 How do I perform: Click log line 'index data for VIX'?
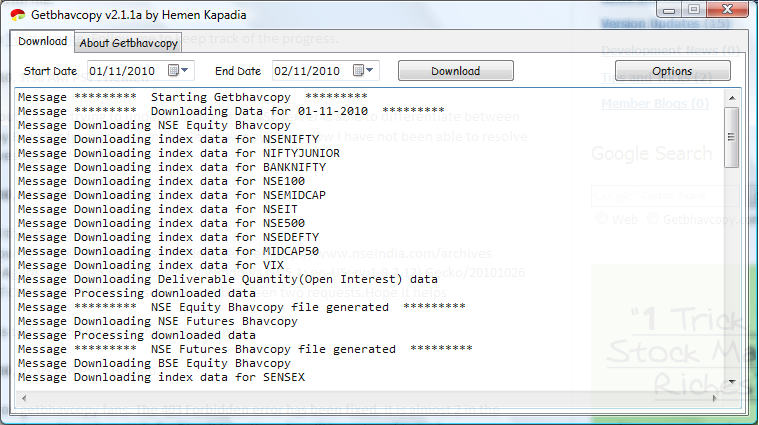[151, 266]
